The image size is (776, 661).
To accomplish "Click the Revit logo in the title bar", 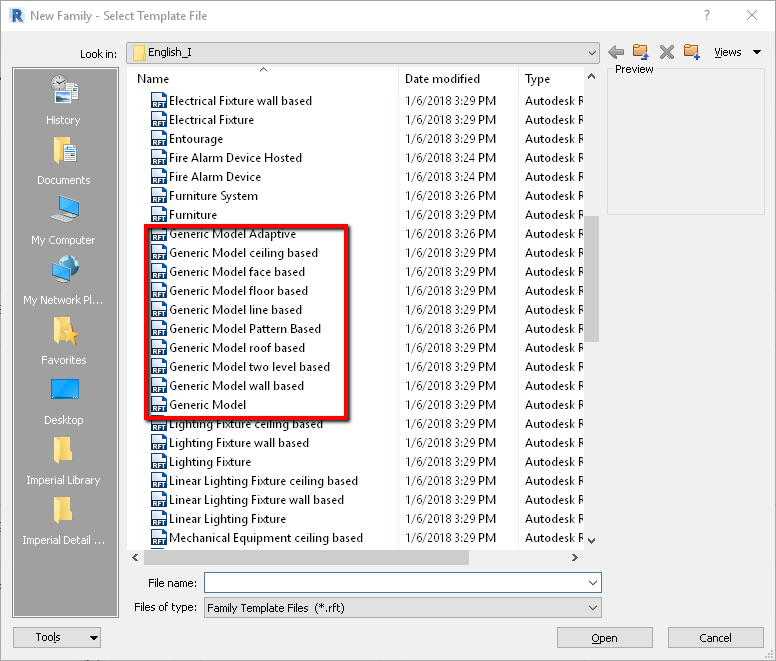I will (x=17, y=15).
